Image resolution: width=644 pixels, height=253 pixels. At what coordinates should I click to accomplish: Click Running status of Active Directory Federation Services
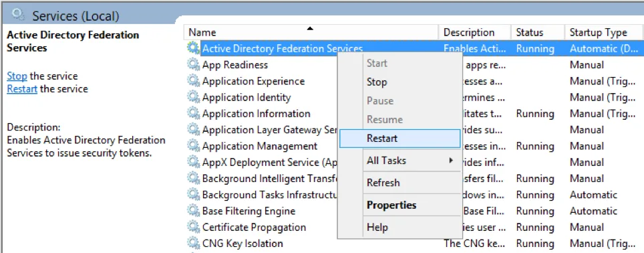tap(535, 49)
